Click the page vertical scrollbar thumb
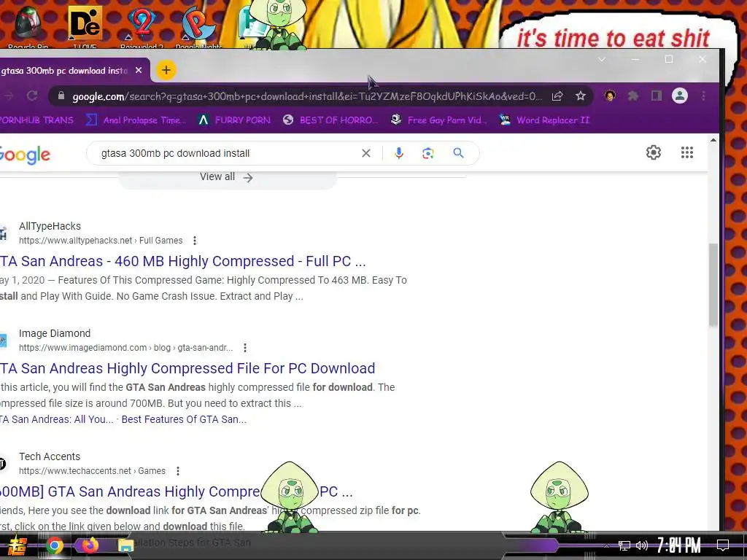Image resolution: width=747 pixels, height=560 pixels. click(713, 285)
